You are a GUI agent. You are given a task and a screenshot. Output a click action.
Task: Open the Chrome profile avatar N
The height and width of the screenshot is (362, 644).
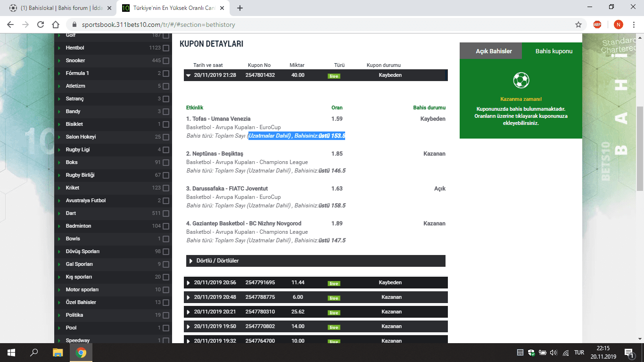tap(618, 25)
